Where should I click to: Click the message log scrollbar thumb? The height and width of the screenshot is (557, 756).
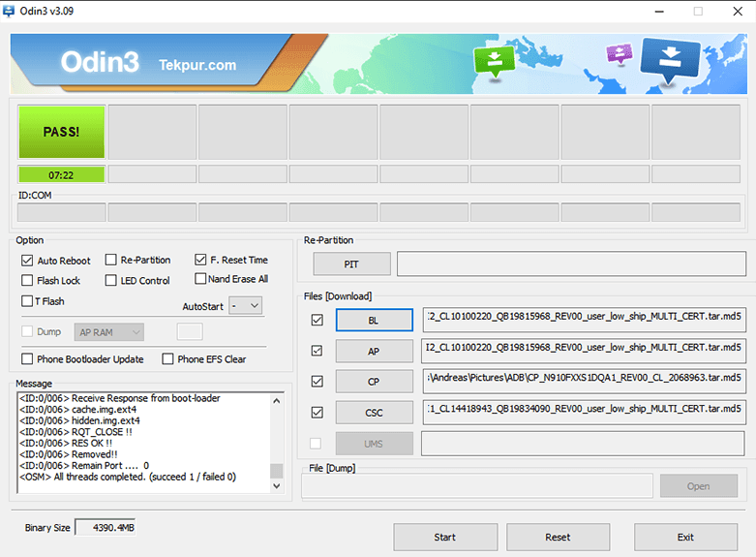point(277,471)
